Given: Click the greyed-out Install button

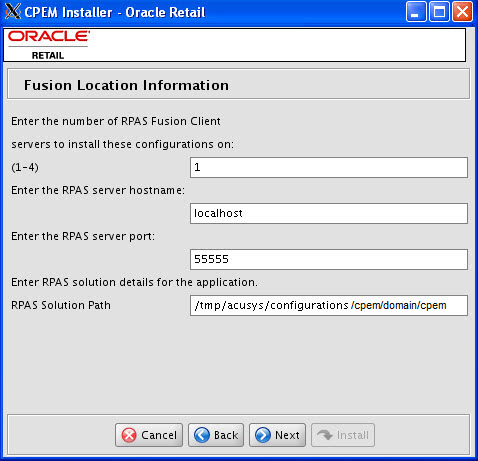Looking at the screenshot, I should coord(343,435).
